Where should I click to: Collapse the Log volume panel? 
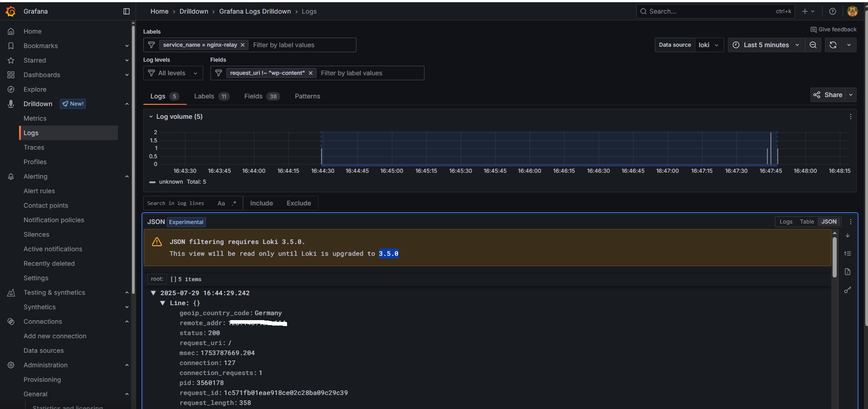[x=151, y=117]
